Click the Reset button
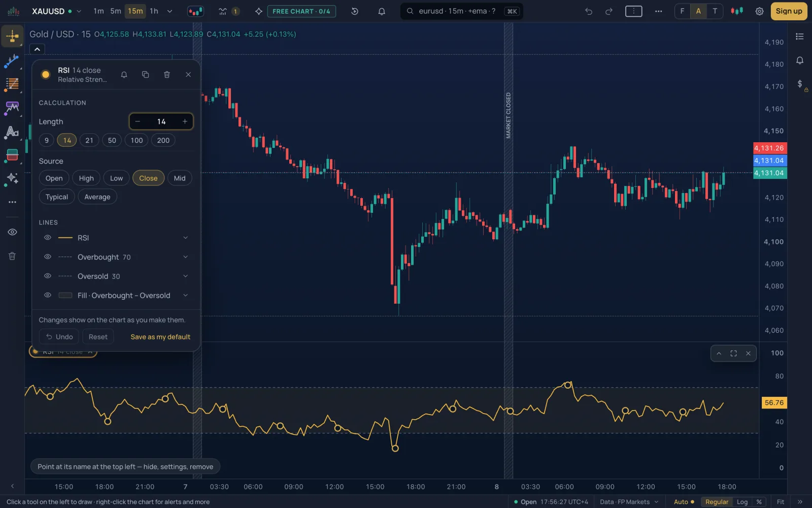 pyautogui.click(x=98, y=337)
